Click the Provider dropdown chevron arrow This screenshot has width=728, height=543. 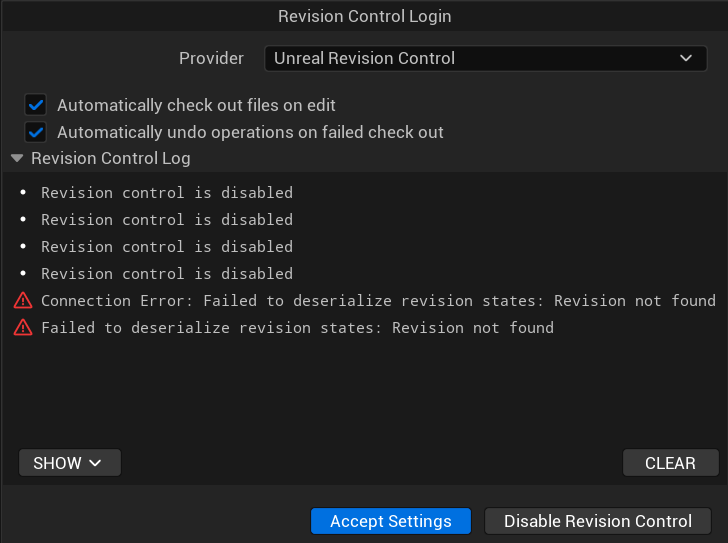click(x=686, y=58)
